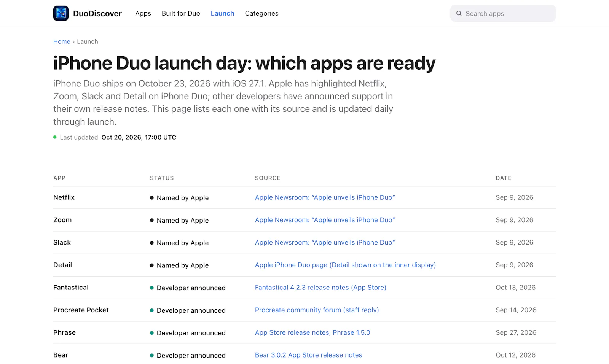Open Bear 3.0.2 App Store release notes
The height and width of the screenshot is (364, 609).
pyautogui.click(x=309, y=355)
